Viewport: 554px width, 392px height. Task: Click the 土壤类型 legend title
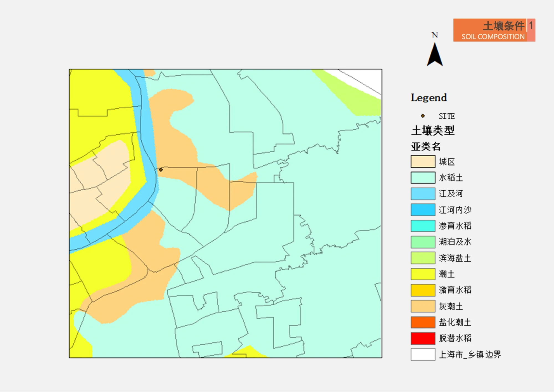(433, 130)
